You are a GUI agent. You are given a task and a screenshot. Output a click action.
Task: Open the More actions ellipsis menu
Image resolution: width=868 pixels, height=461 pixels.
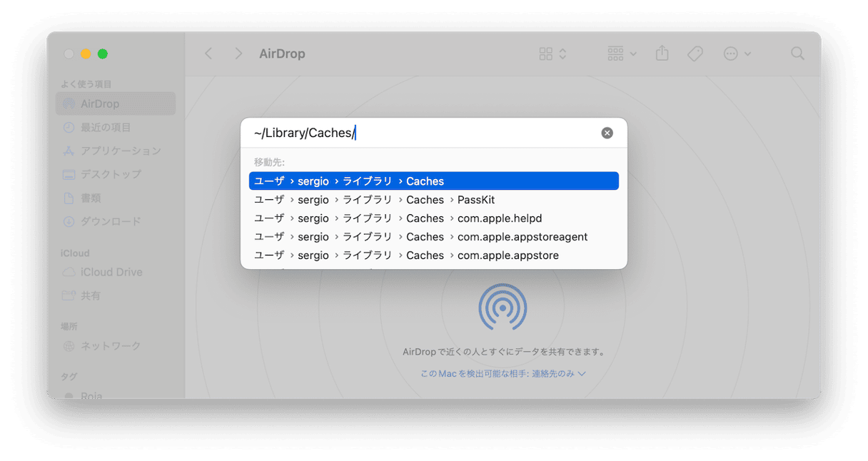click(x=737, y=54)
